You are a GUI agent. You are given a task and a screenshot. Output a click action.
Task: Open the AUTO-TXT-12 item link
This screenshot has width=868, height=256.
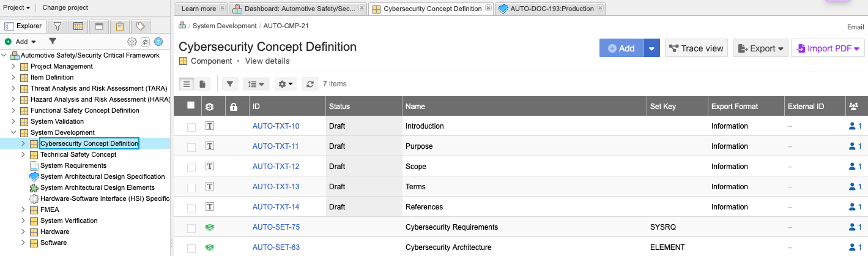point(276,167)
